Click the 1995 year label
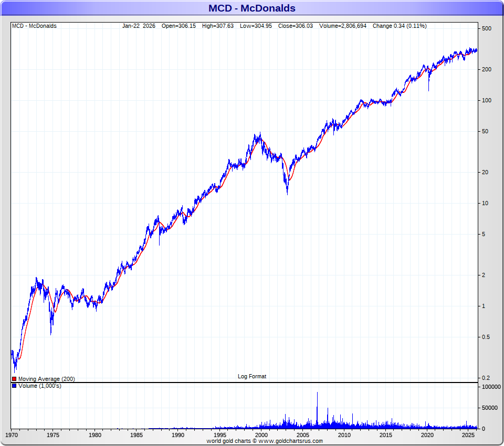The image size is (504, 446). (219, 435)
